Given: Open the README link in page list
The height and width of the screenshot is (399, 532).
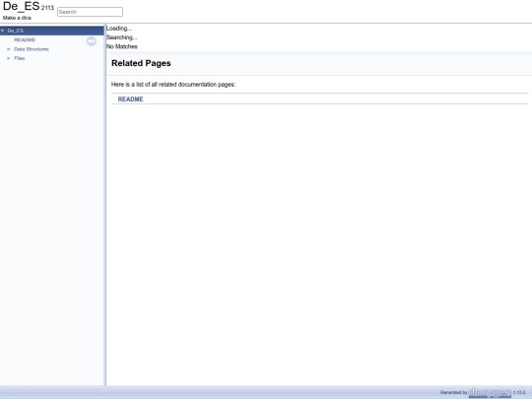Looking at the screenshot, I should tap(130, 100).
